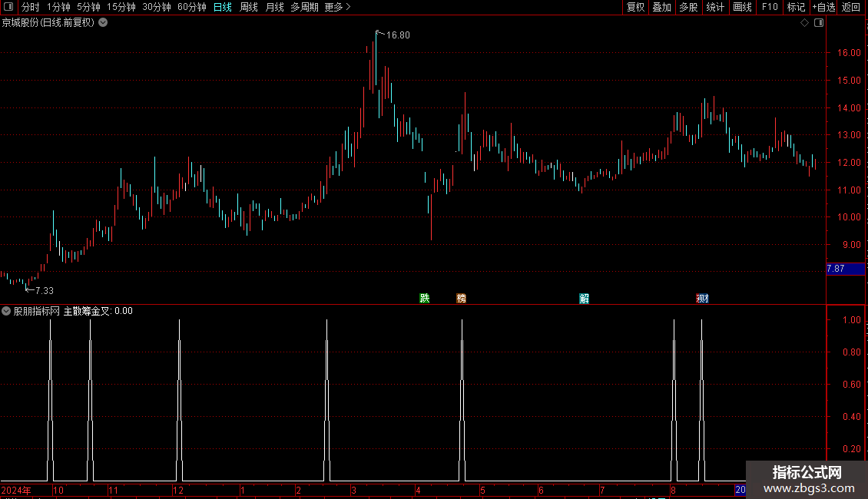Select the 30分钟 period
This screenshot has width=868, height=499.
pyautogui.click(x=156, y=7)
